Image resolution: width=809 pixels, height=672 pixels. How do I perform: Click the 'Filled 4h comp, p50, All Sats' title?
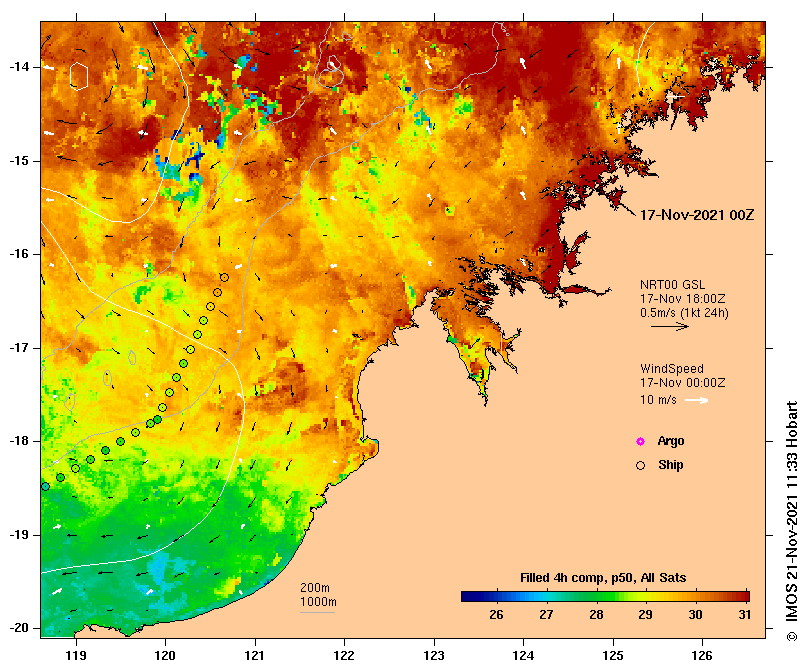[603, 578]
